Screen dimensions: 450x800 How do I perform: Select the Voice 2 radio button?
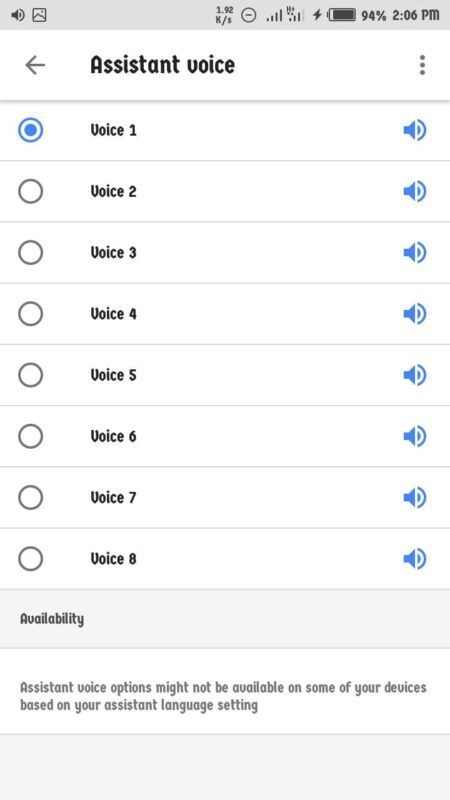tap(31, 192)
